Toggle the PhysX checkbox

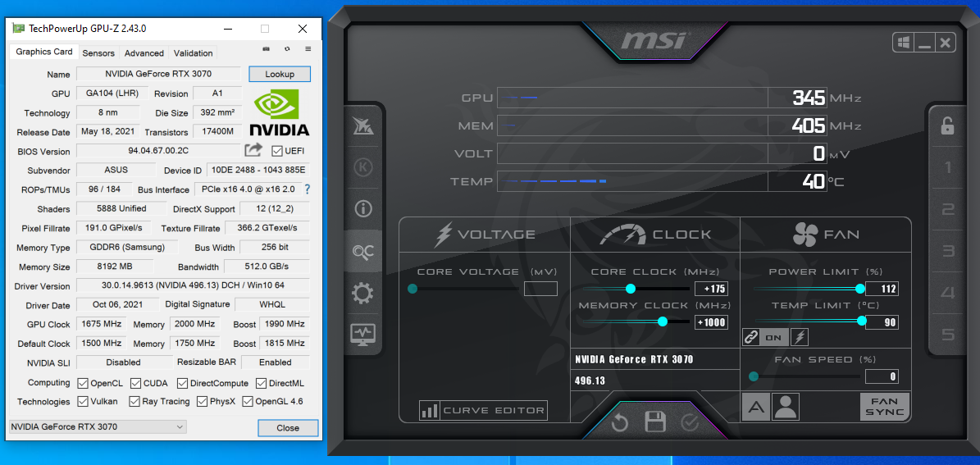click(202, 401)
